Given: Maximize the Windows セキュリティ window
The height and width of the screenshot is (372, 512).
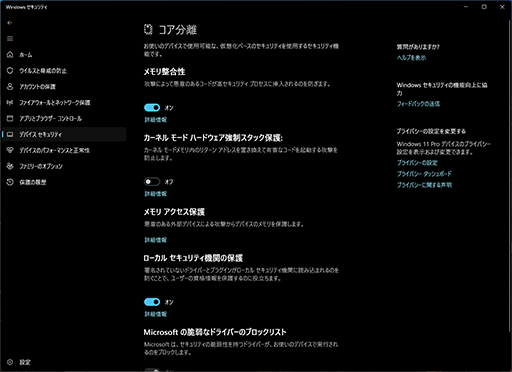Looking at the screenshot, I should (484, 7).
